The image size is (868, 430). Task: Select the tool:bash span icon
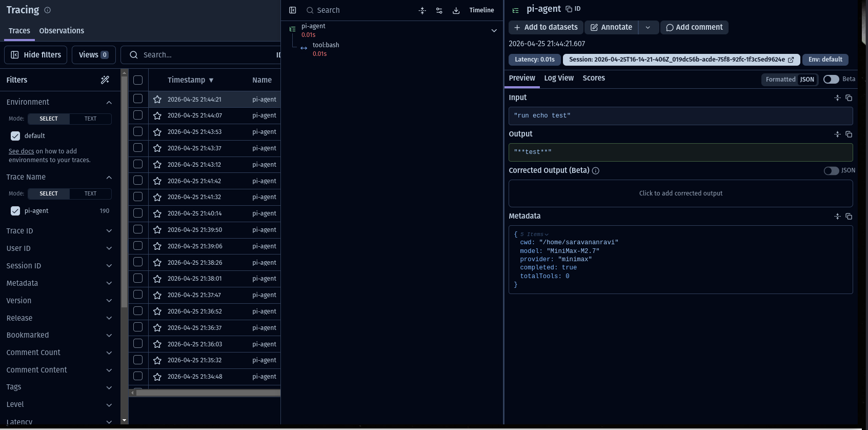304,48
